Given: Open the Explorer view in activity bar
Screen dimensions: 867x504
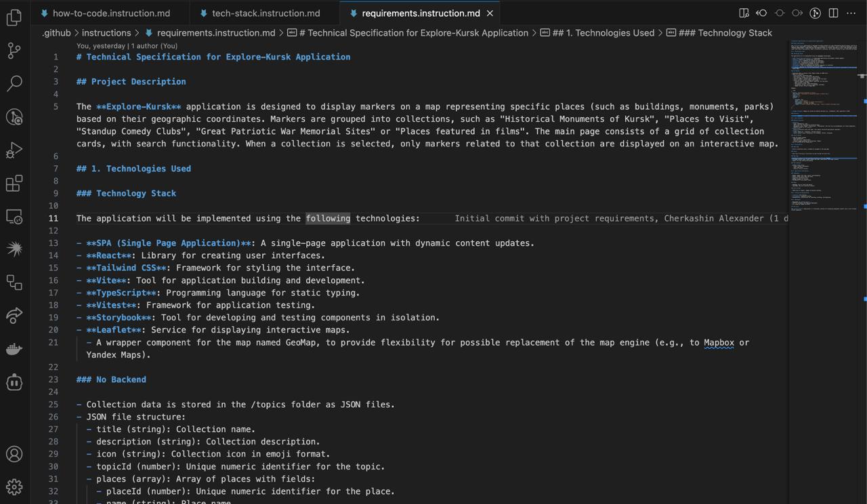Looking at the screenshot, I should pos(14,17).
